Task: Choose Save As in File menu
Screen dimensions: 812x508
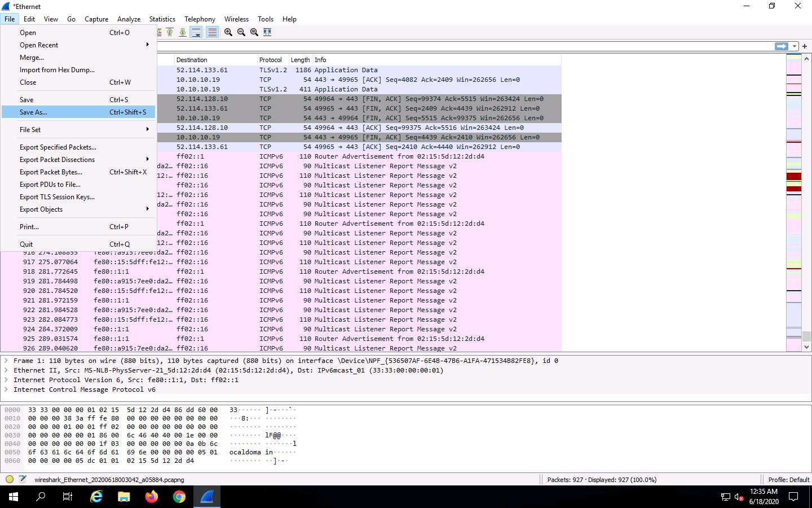Action: tap(79, 112)
